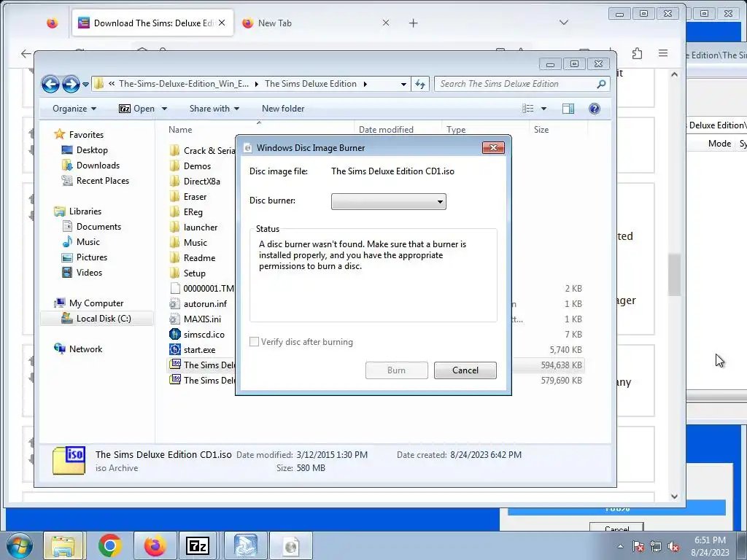Screen dimensions: 747x560
Task: Click the Explorer Help icon
Action: 594,109
